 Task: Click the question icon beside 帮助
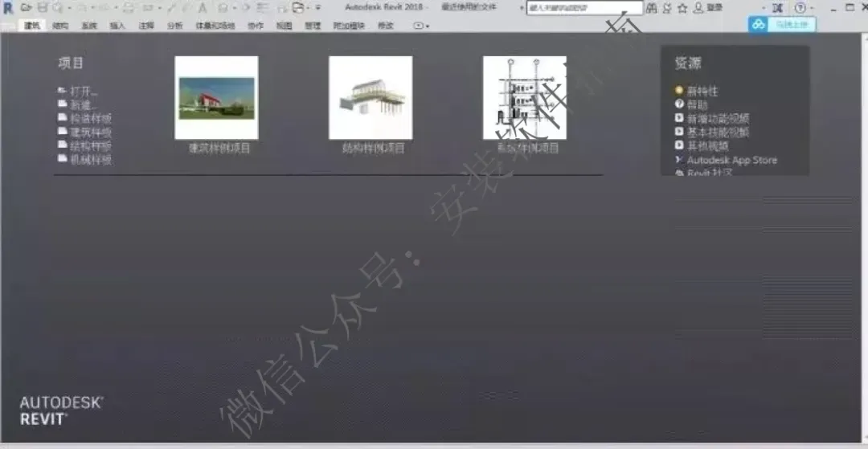(x=679, y=104)
